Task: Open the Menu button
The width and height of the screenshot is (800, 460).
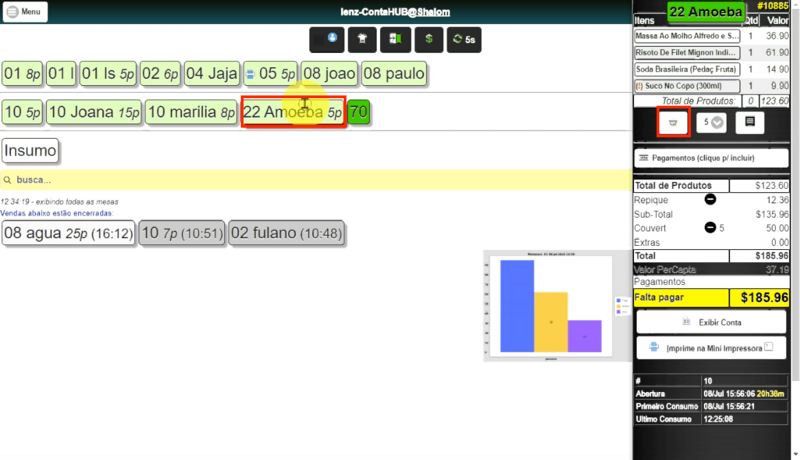Action: 25,12
